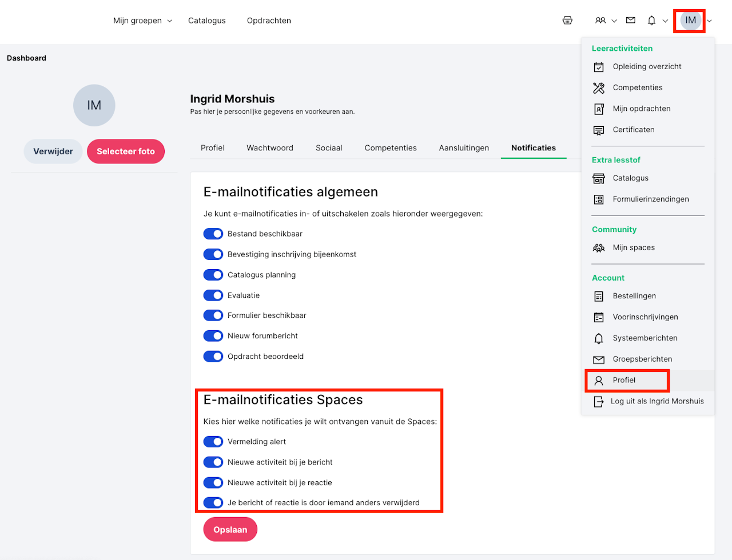Switch to the Wachtwoord tab
This screenshot has width=732, height=560.
click(270, 148)
